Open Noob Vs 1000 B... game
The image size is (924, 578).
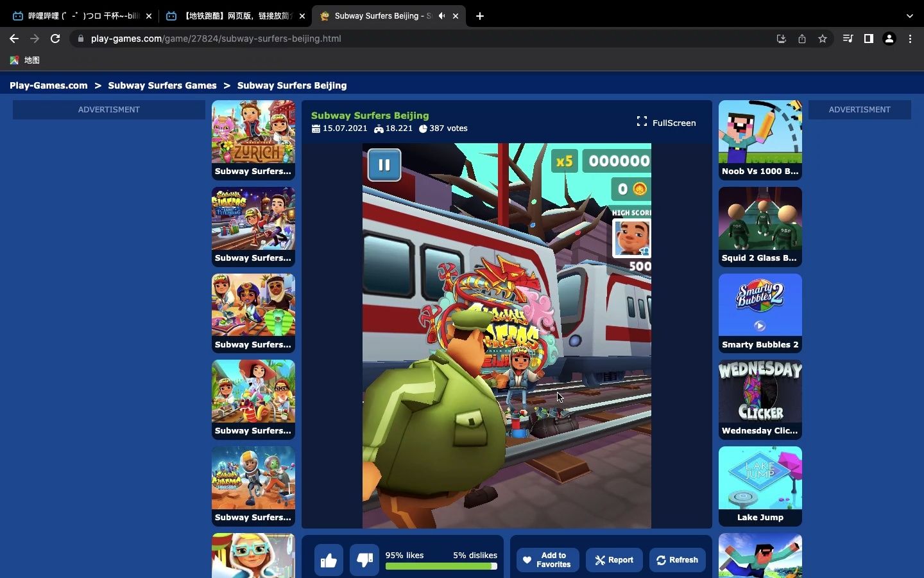[760, 140]
